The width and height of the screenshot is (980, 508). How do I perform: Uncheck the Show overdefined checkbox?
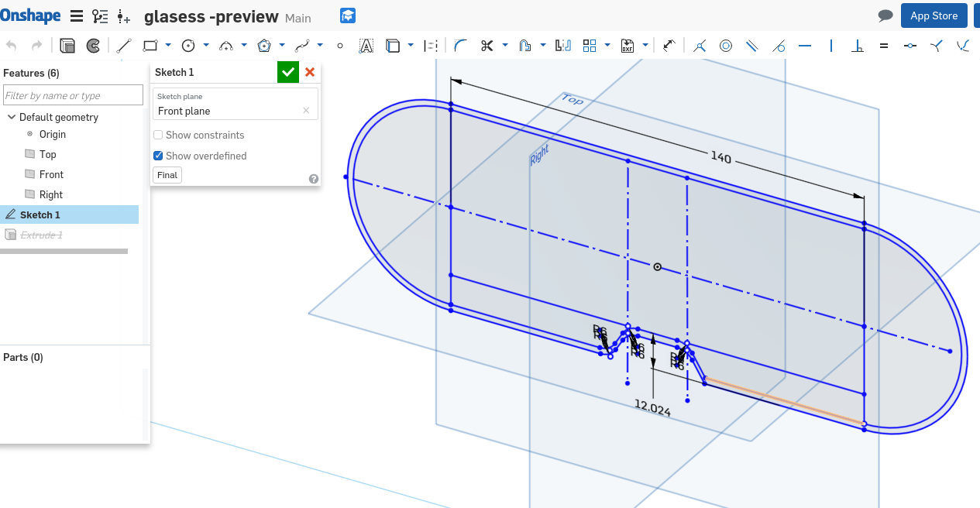click(x=158, y=156)
